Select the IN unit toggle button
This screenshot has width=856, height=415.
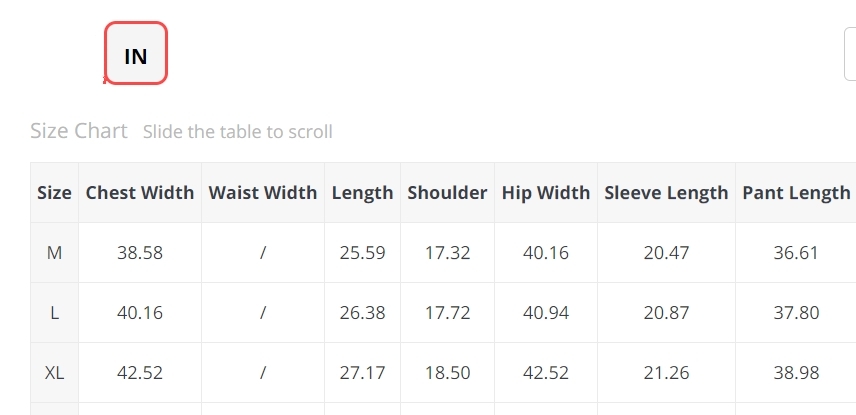(x=136, y=53)
